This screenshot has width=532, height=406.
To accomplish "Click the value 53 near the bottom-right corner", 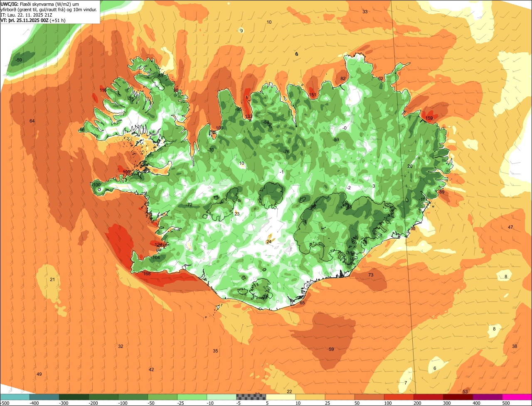I will (465, 391).
